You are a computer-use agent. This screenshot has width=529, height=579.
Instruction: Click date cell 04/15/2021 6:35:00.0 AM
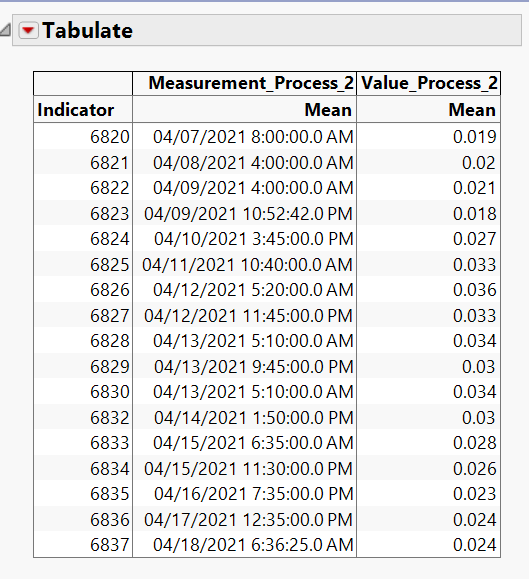(x=253, y=443)
